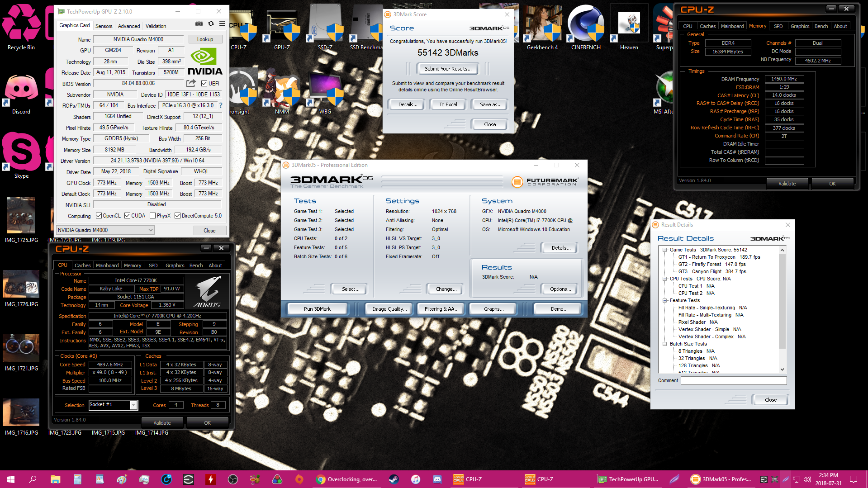Toggle the PhysX checkbox
The width and height of the screenshot is (868, 488).
tap(152, 216)
